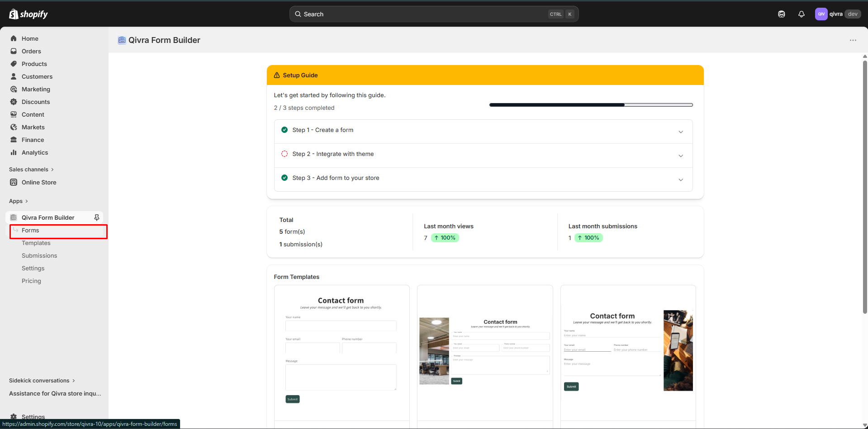Click the Step 3 green checkmark icon
Viewport: 868px width, 429px height.
(x=285, y=178)
